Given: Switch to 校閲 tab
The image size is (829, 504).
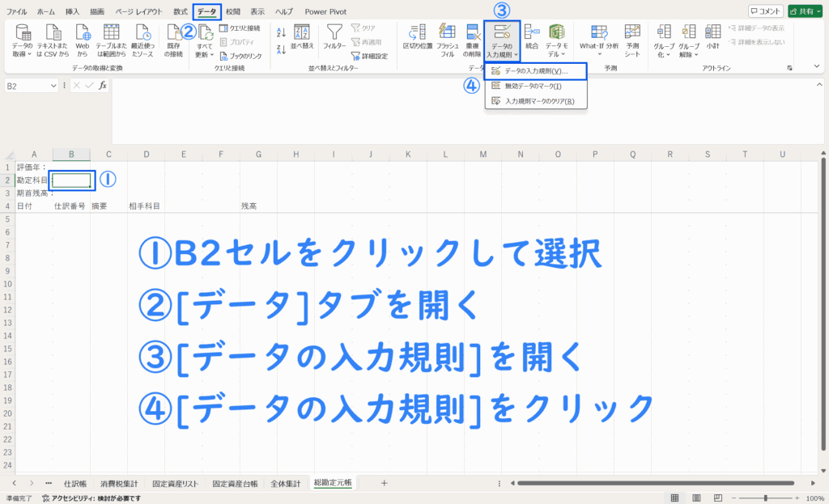Looking at the screenshot, I should pos(232,11).
